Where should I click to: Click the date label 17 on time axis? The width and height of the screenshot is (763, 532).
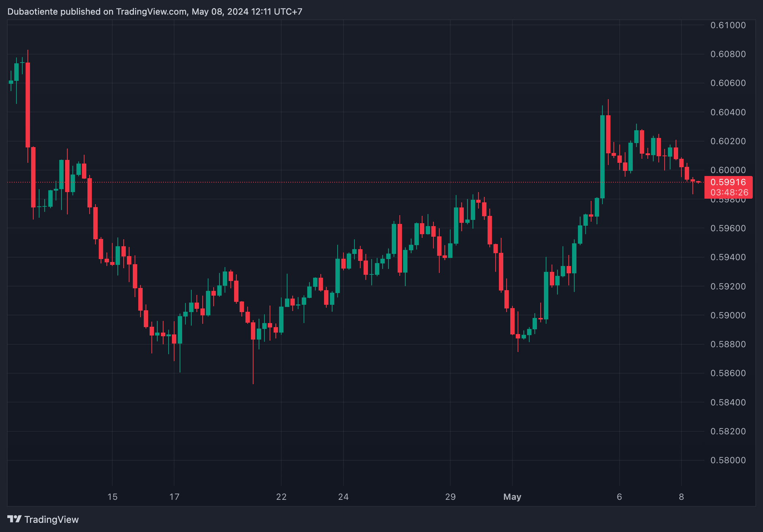click(174, 497)
